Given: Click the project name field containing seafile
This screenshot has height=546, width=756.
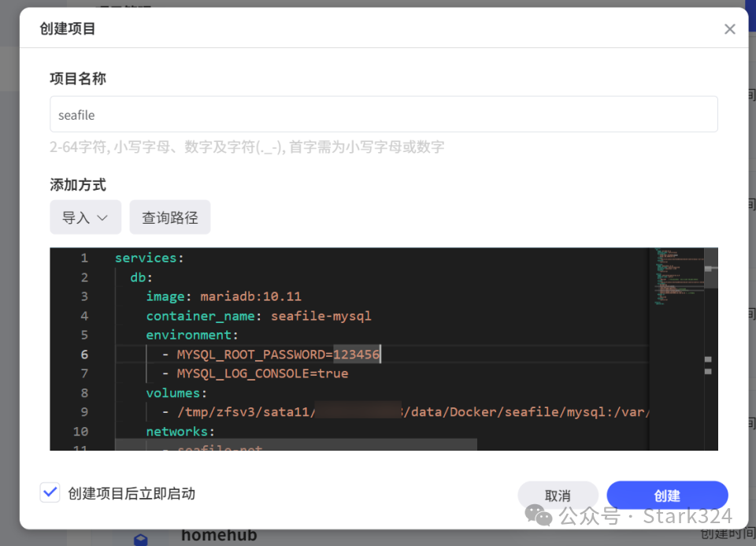Looking at the screenshot, I should pos(384,114).
